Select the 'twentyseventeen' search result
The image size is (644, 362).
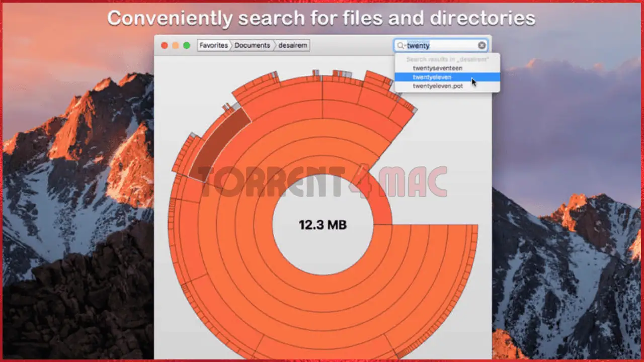tap(438, 68)
